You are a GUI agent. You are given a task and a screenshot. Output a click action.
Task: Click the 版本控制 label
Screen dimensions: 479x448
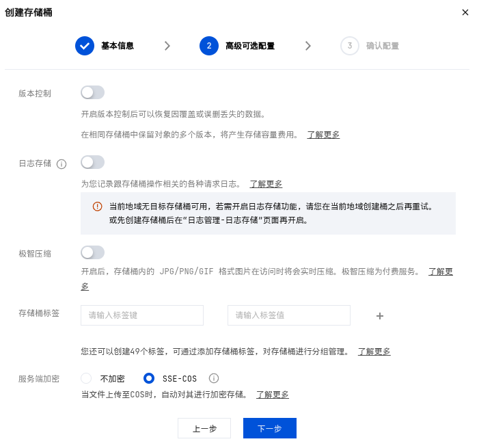[x=35, y=94]
